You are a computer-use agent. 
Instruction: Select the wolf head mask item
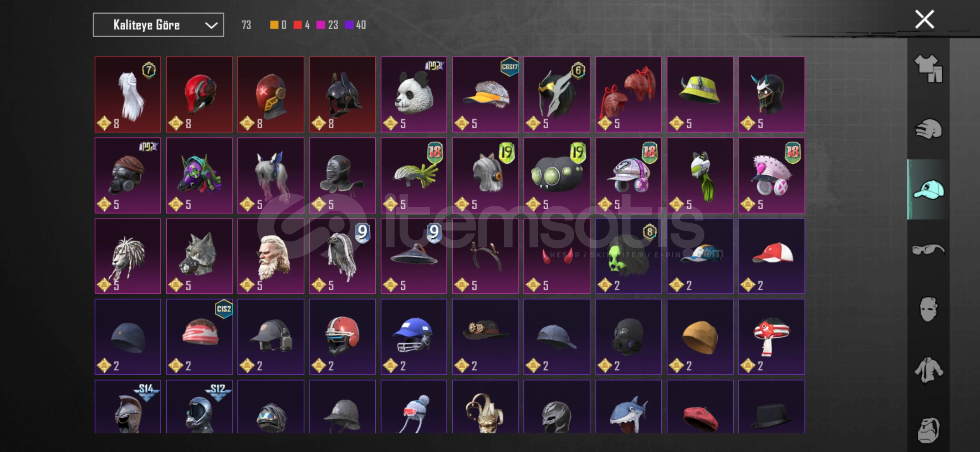pyautogui.click(x=199, y=256)
